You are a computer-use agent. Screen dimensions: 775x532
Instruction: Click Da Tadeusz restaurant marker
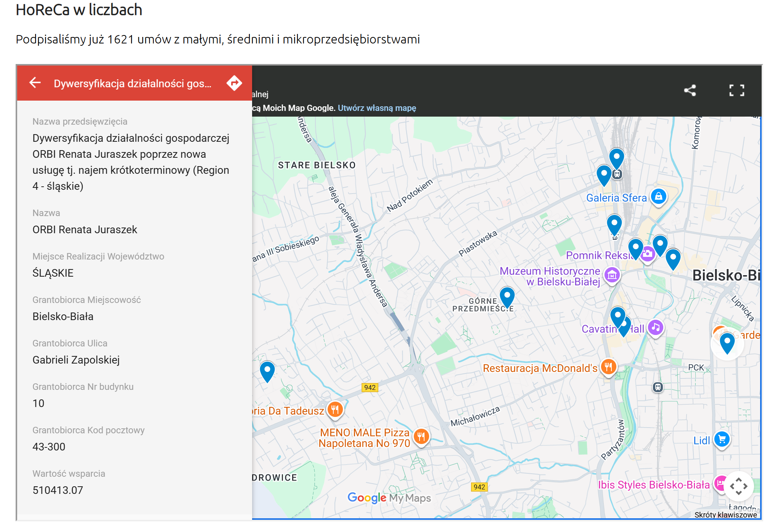click(x=335, y=410)
